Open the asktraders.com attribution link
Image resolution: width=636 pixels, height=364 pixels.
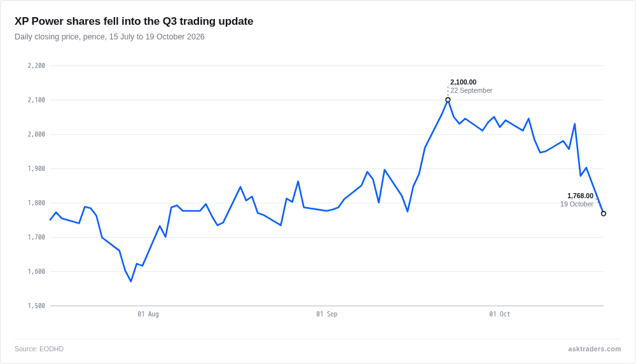pyautogui.click(x=594, y=349)
